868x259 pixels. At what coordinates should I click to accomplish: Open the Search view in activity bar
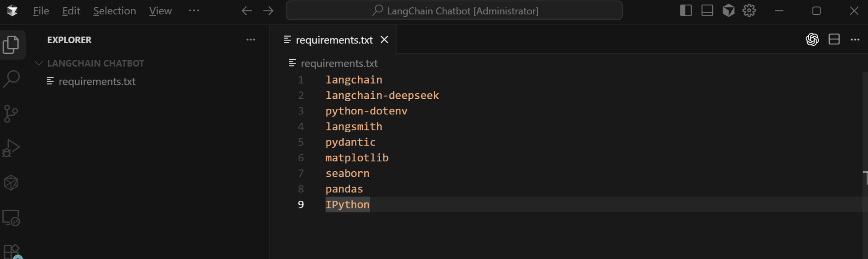pyautogui.click(x=11, y=79)
